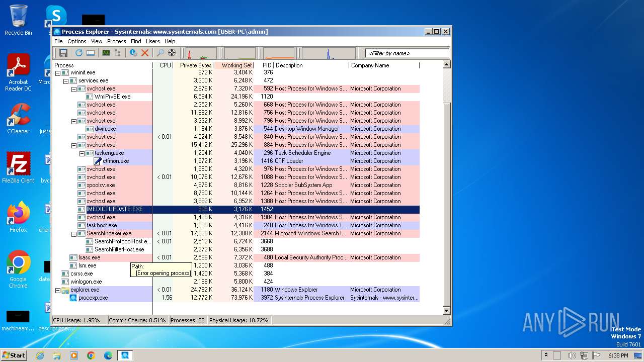This screenshot has width=644, height=362.
Task: Click the Find handle or DLL icon
Action: [160, 53]
